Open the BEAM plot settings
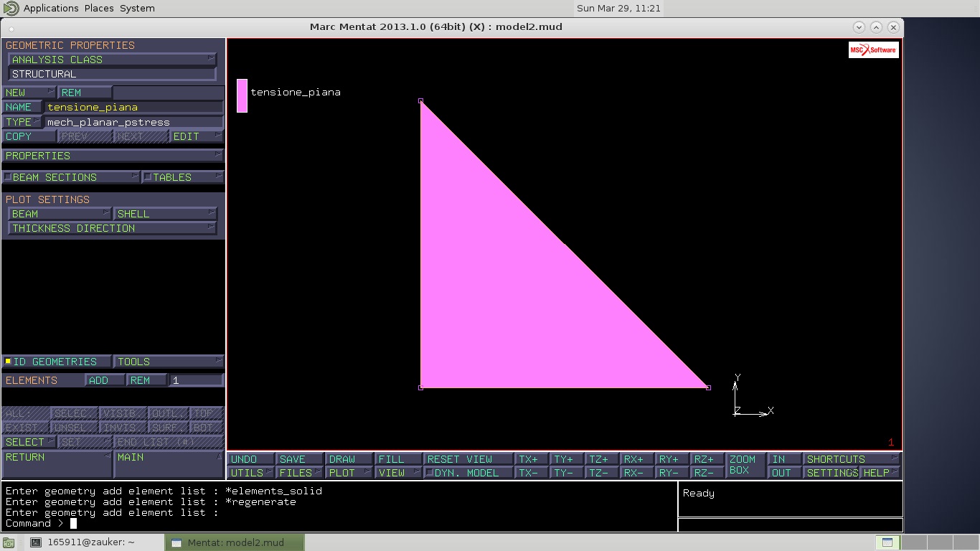Image resolution: width=980 pixels, height=551 pixels. click(x=60, y=214)
